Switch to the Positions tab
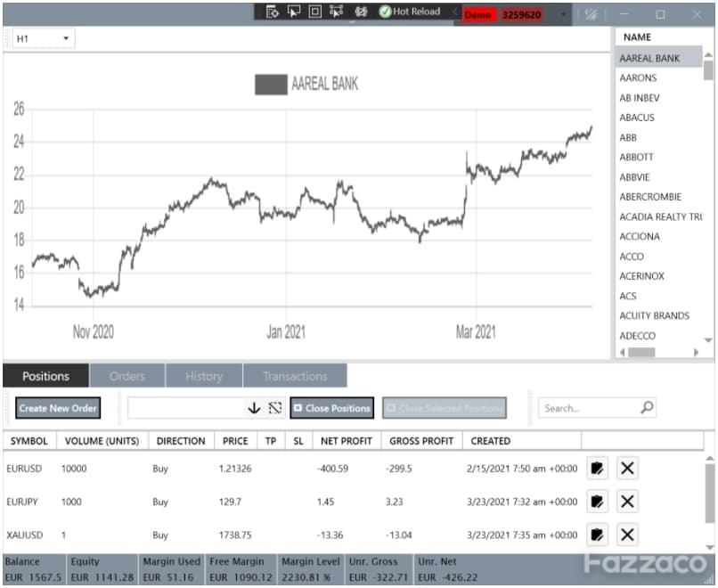 45,376
